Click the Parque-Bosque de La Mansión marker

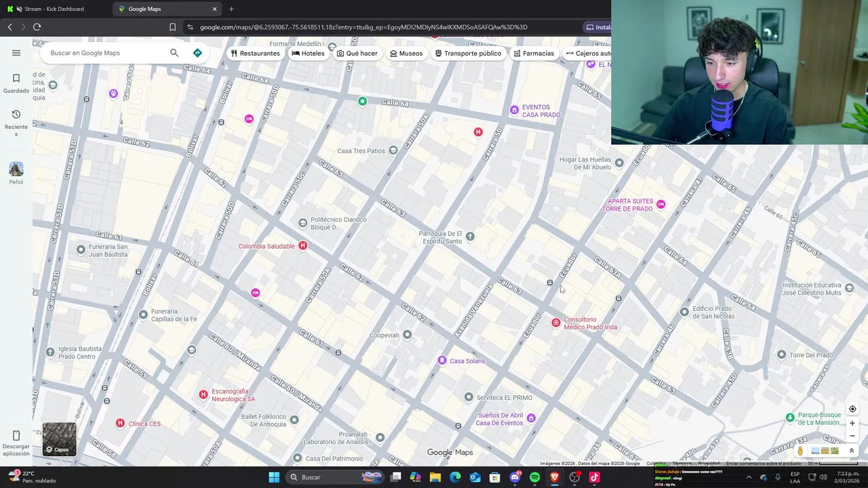pos(789,418)
